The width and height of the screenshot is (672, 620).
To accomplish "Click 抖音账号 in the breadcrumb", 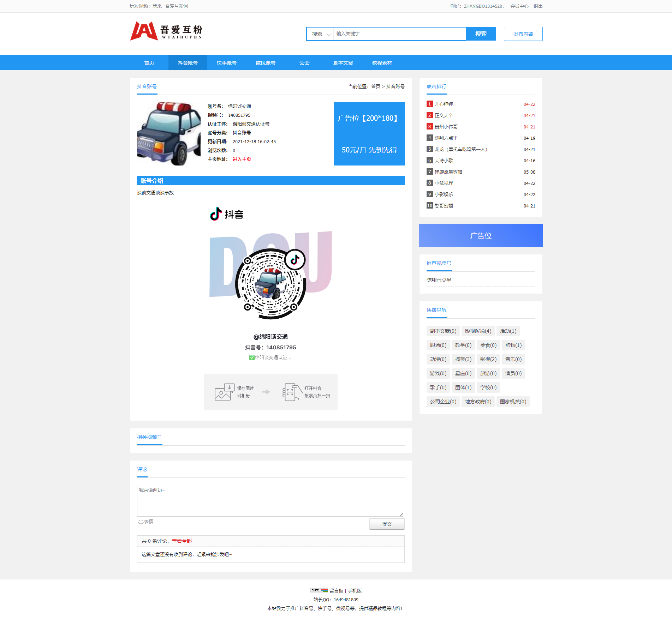I will [x=395, y=86].
